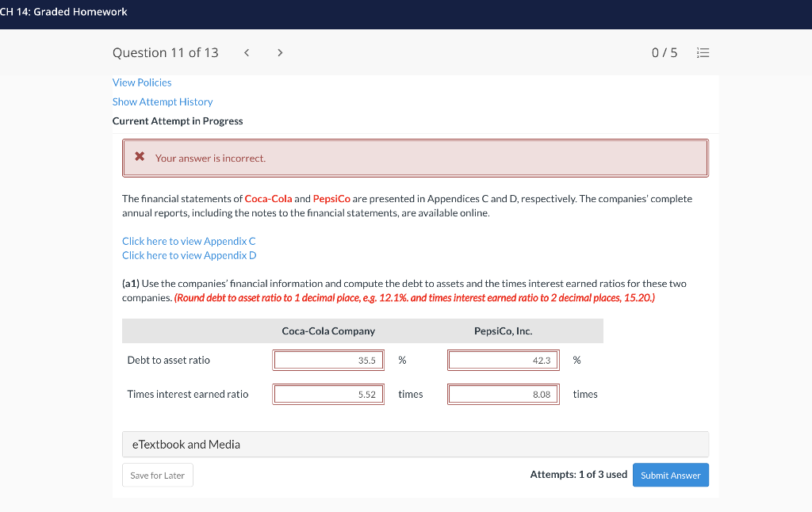Click here to view Appendix D
812x512 pixels.
[190, 255]
